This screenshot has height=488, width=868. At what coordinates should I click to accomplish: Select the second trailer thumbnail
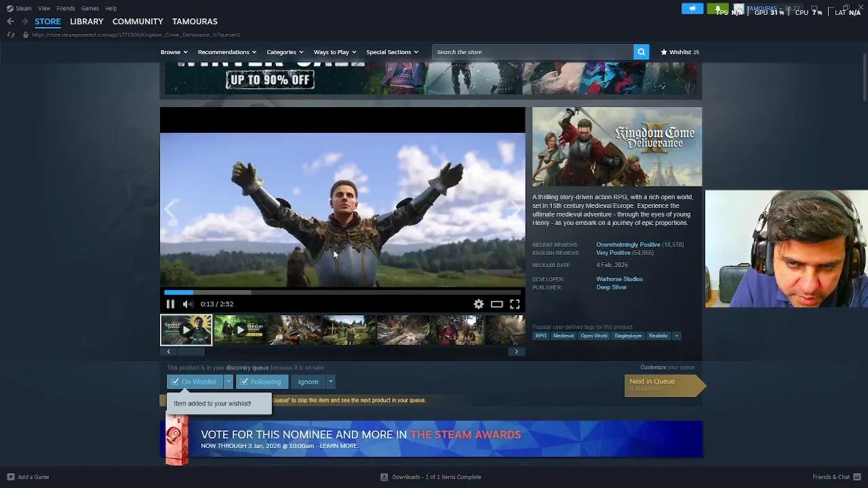pyautogui.click(x=240, y=330)
